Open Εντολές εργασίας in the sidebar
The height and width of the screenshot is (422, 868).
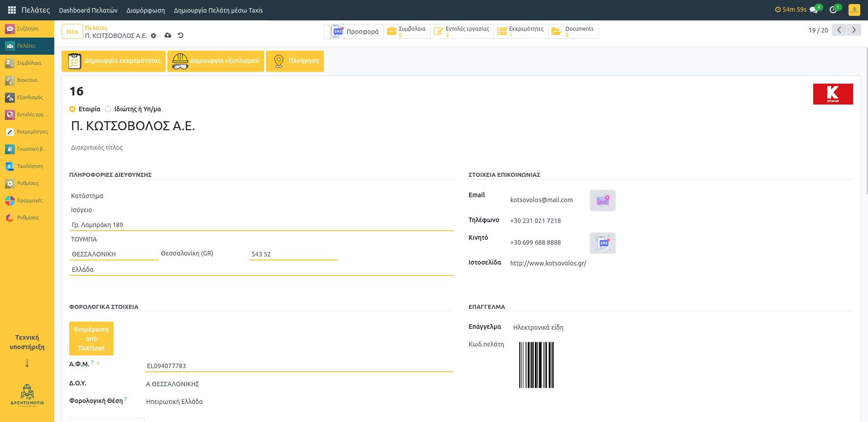coord(27,114)
